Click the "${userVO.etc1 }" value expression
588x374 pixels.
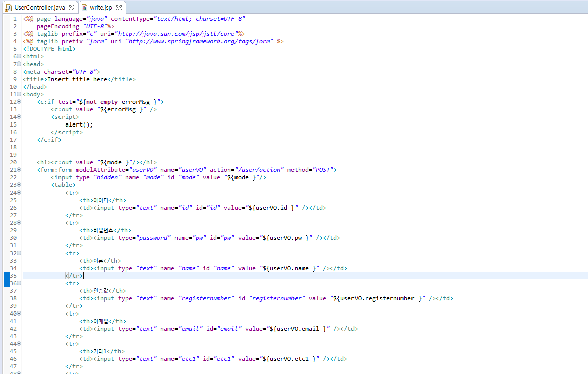coord(289,359)
